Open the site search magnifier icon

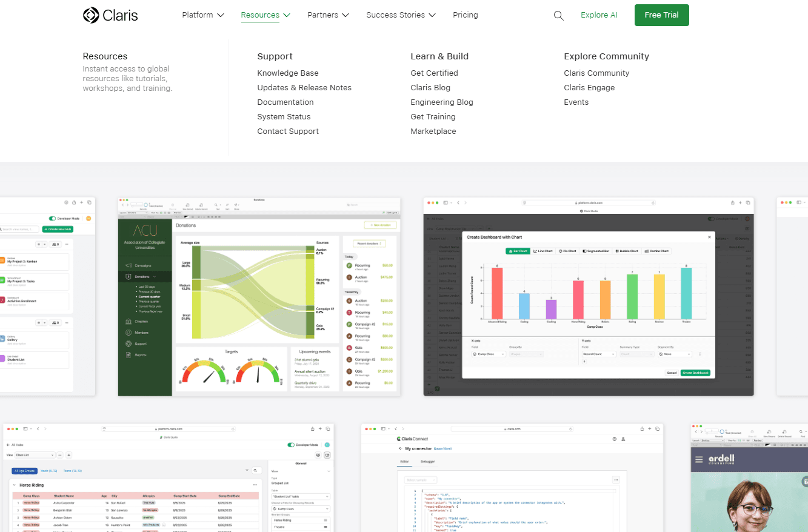tap(559, 15)
